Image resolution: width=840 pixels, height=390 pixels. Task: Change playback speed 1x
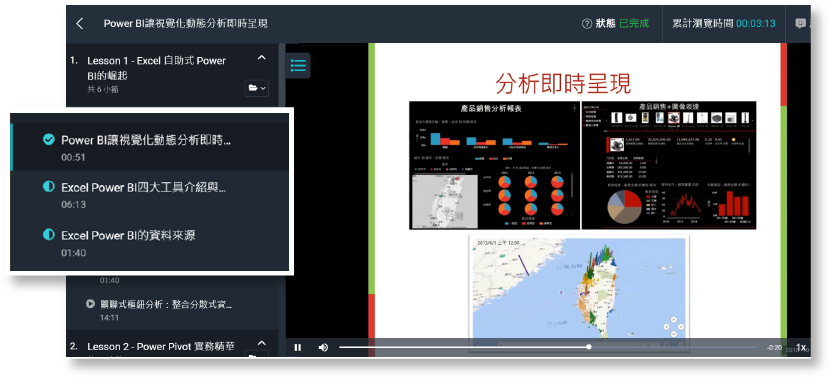point(800,347)
